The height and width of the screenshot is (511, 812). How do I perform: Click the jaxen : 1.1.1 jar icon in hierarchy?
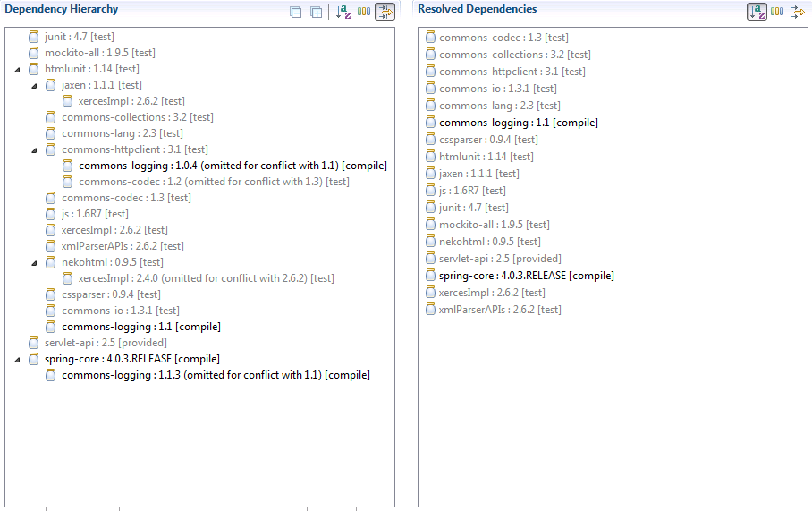(x=50, y=85)
